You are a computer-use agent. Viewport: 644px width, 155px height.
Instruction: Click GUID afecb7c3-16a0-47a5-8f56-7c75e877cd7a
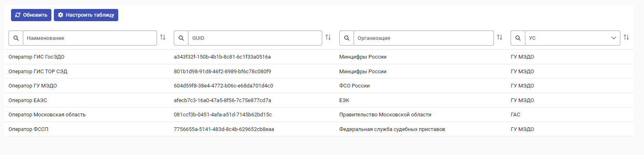tap(222, 100)
